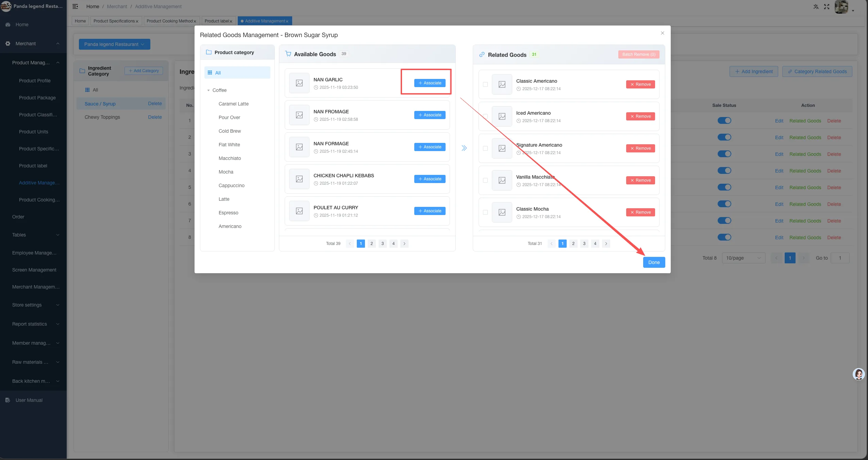Open the customer support avatar icon
868x460 pixels.
[x=858, y=374]
